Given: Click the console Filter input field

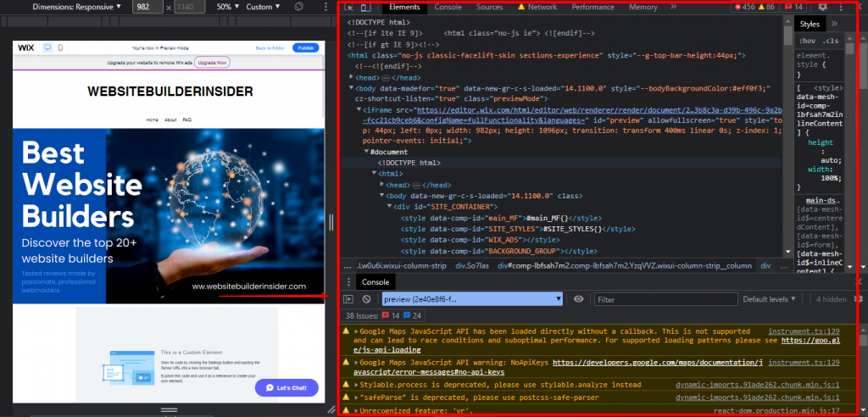Looking at the screenshot, I should click(661, 299).
